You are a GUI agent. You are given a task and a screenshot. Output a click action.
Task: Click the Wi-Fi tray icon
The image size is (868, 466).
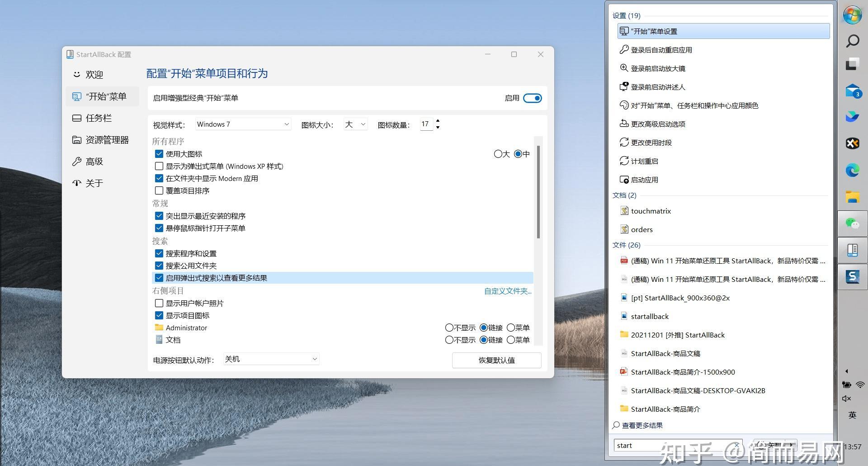tap(860, 385)
